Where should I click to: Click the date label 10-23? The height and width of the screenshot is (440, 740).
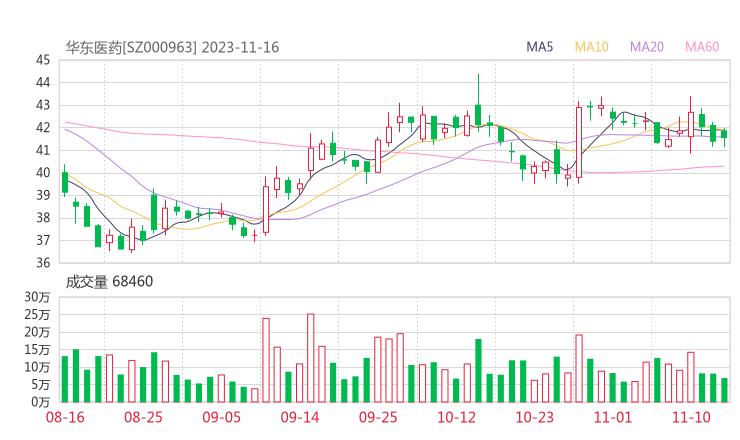(x=534, y=417)
